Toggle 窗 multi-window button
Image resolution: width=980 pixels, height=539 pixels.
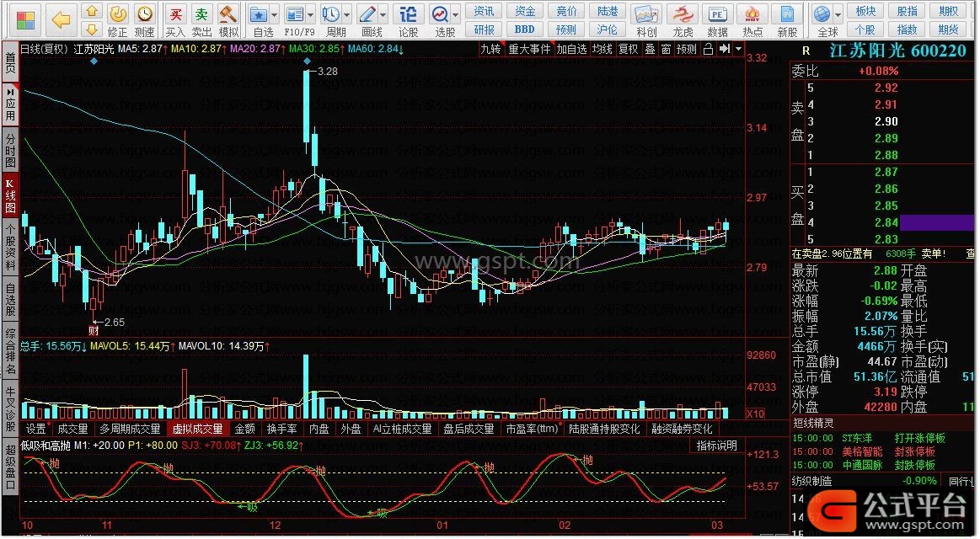click(x=666, y=49)
